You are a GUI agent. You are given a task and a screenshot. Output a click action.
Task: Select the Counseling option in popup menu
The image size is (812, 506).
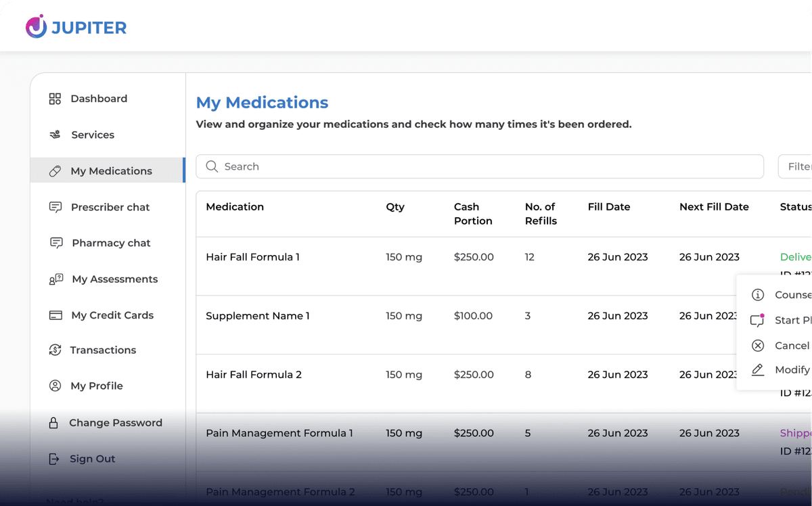tap(792, 295)
